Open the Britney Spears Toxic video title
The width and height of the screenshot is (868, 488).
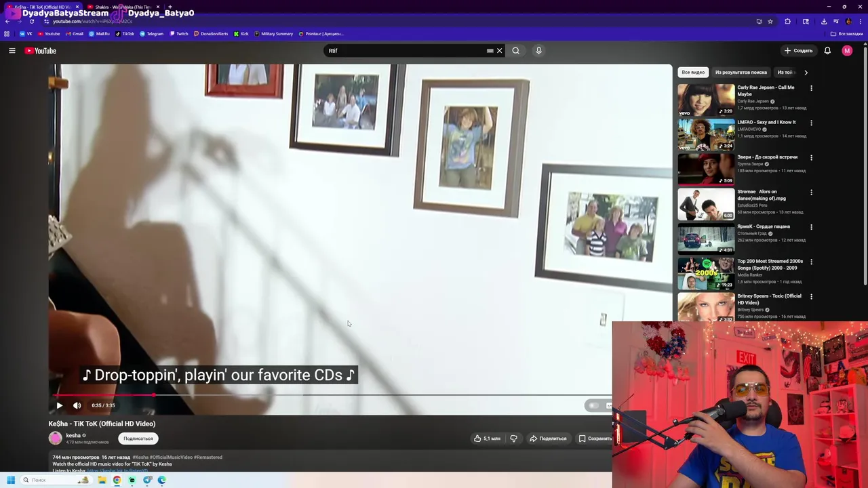tap(769, 300)
